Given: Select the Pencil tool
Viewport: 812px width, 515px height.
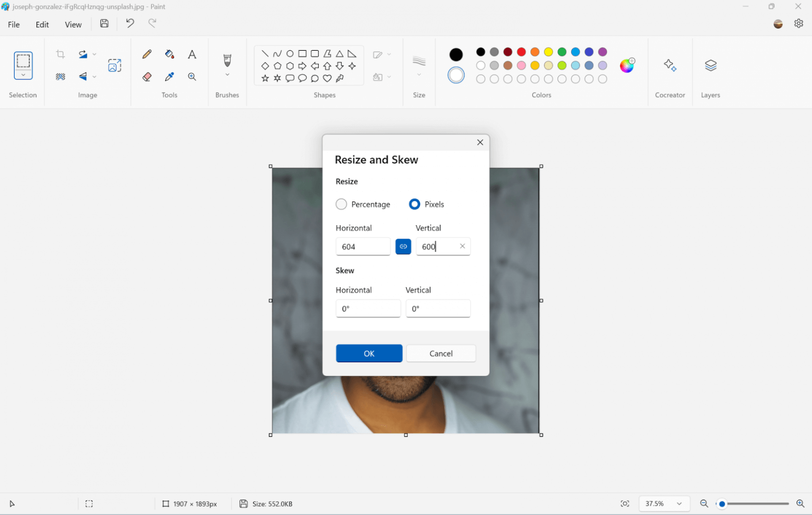Looking at the screenshot, I should point(147,54).
